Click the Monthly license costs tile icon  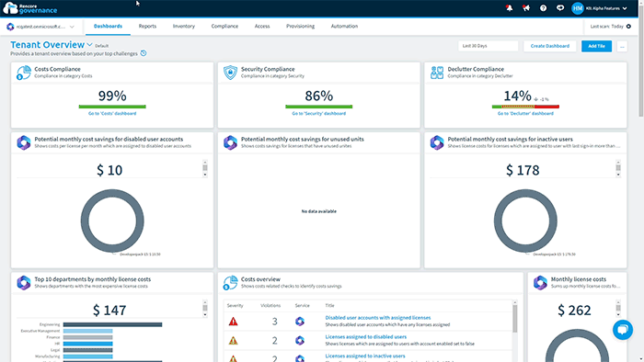coord(541,283)
